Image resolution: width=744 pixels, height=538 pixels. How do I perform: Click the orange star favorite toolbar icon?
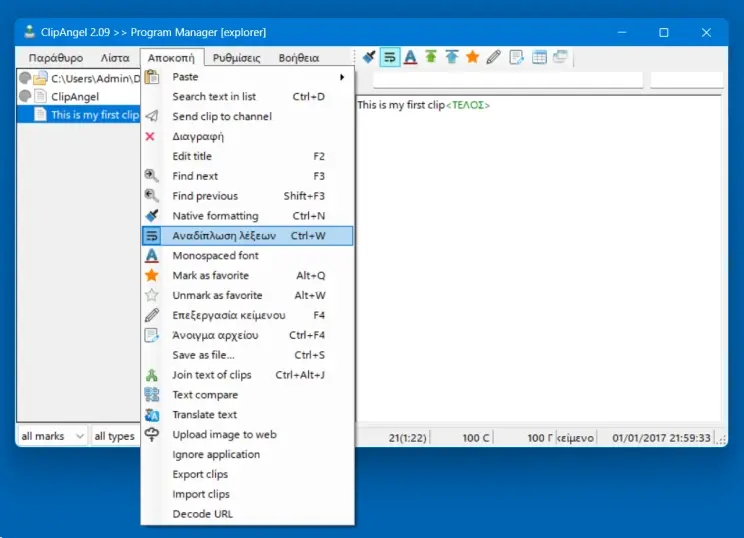[473, 57]
